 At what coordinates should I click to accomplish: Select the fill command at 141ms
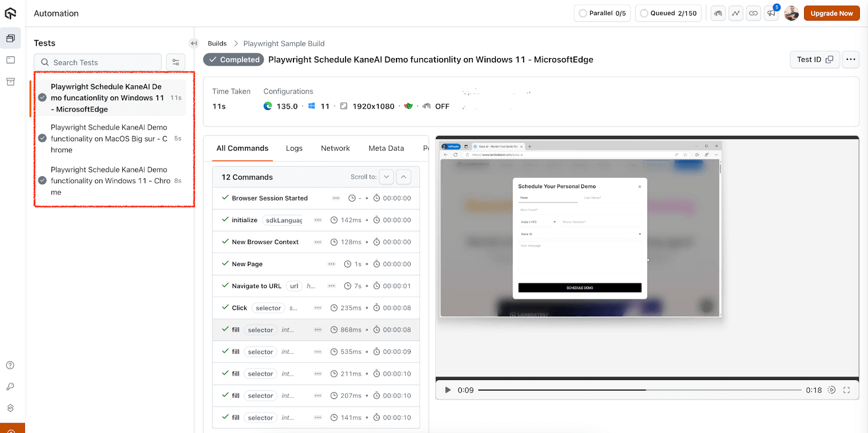316,418
